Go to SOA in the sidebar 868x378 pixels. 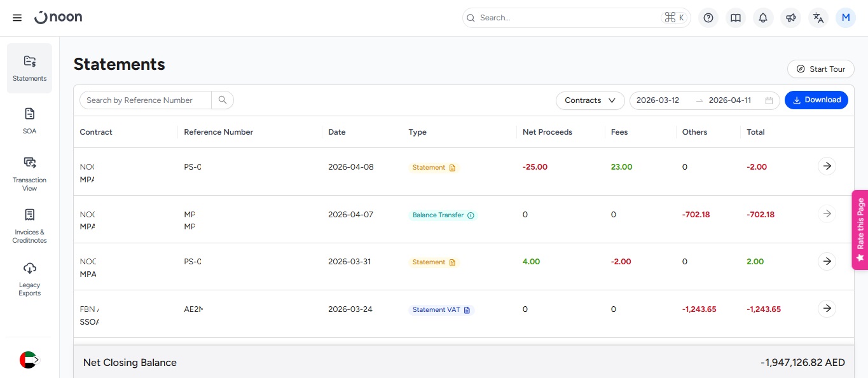coord(29,121)
